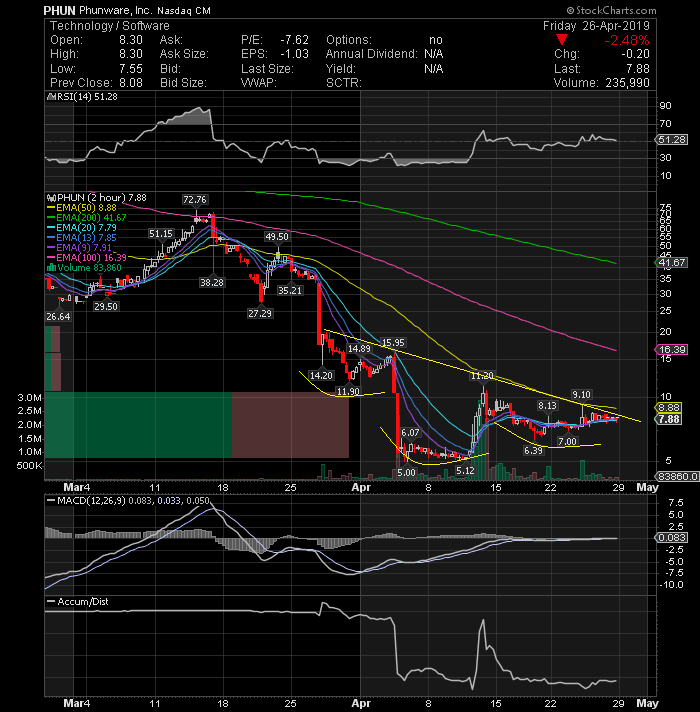Screen dimensions: 700x712
Task: Click the 38.28 low price annotation
Action: [212, 282]
